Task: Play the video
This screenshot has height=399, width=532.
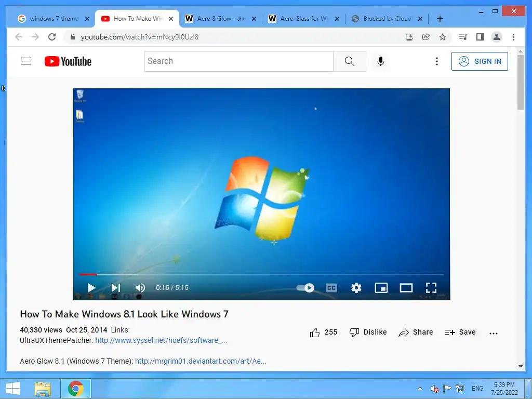Action: pos(91,288)
